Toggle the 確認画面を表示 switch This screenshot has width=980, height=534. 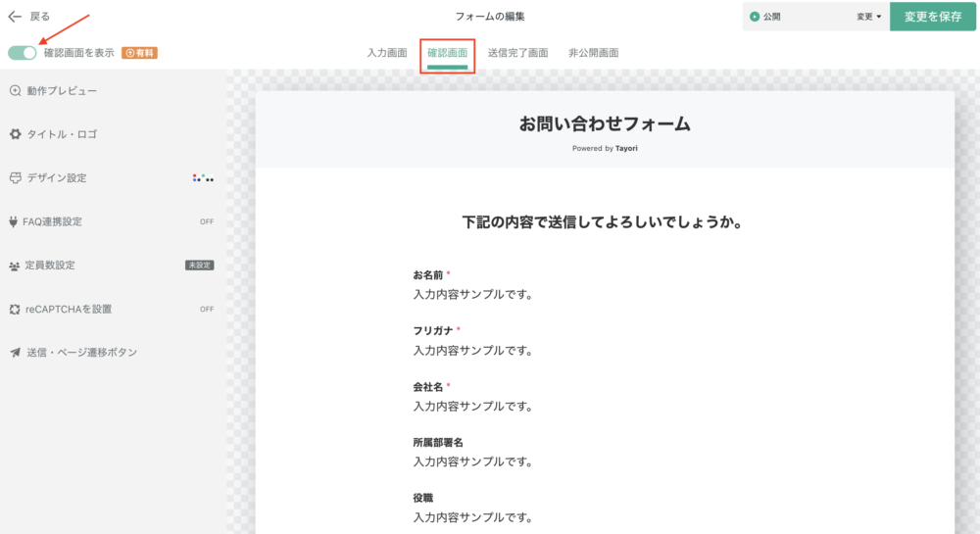pyautogui.click(x=23, y=53)
